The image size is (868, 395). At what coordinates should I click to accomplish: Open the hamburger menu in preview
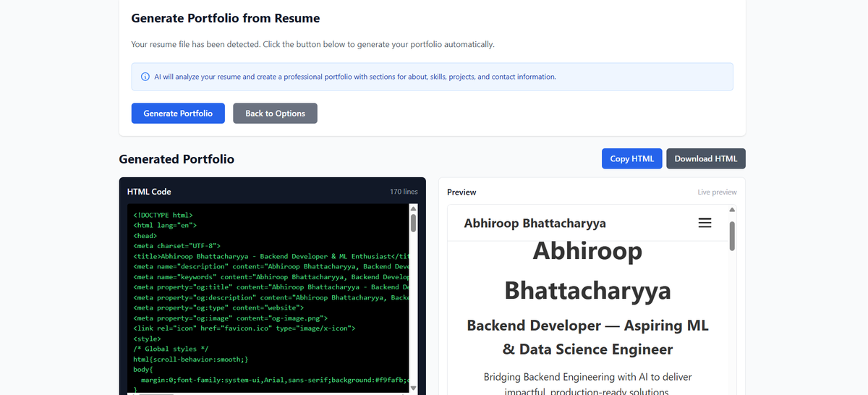pyautogui.click(x=705, y=223)
